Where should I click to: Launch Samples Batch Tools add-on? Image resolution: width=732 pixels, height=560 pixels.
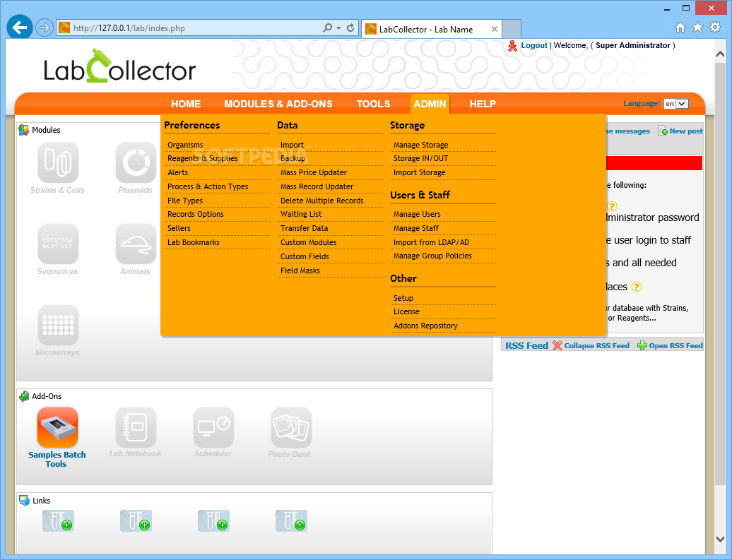coord(57,427)
